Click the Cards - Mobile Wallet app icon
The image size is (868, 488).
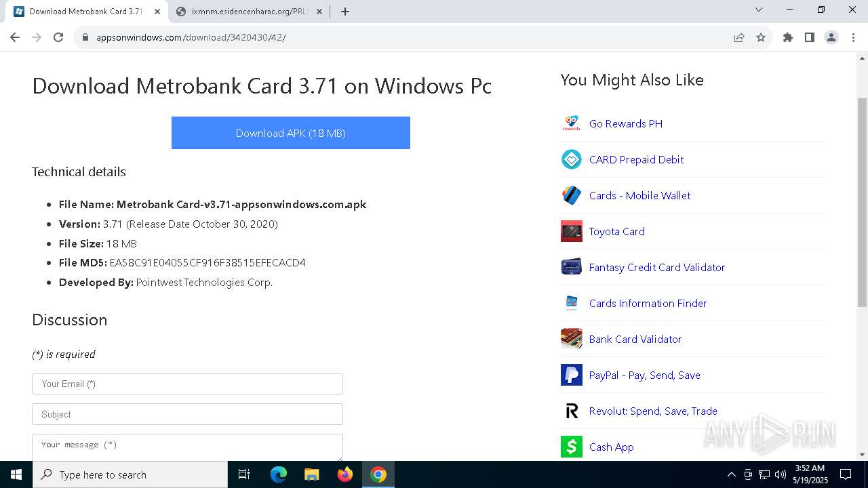point(572,195)
